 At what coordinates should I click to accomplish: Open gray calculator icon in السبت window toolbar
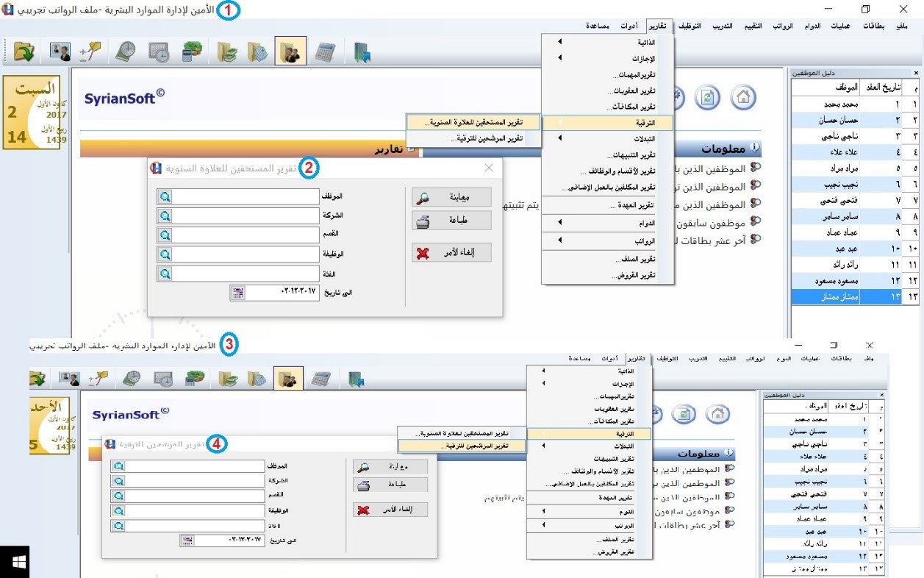coord(324,51)
